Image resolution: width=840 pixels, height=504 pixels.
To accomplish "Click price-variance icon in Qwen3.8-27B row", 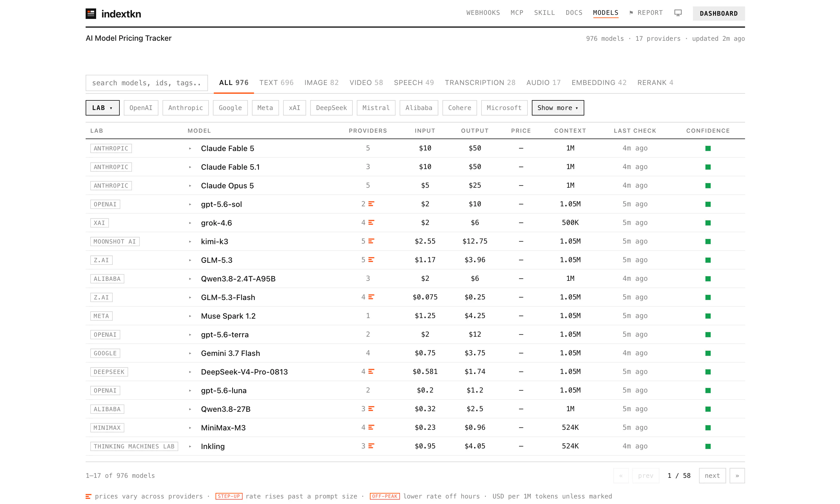I will [371, 409].
